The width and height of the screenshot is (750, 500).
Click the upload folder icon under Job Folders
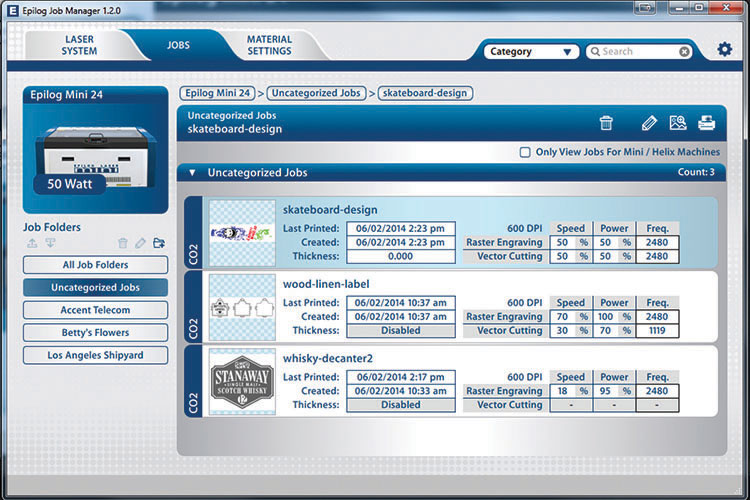pos(32,243)
